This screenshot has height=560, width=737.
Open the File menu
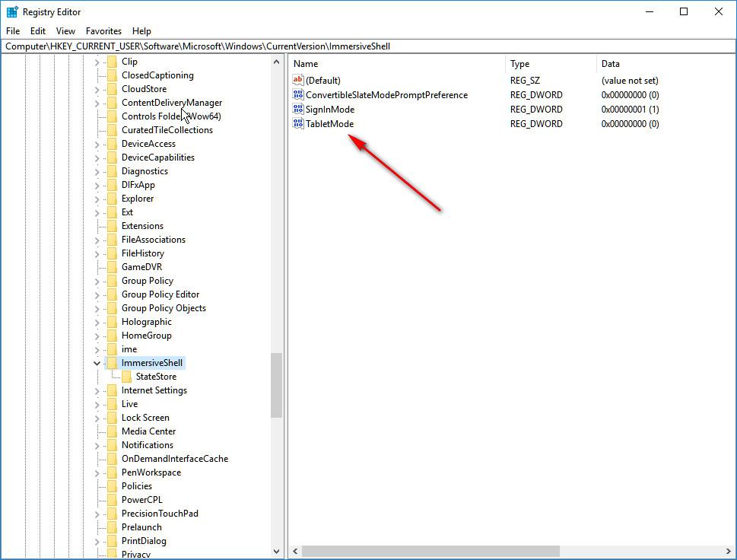pos(13,31)
